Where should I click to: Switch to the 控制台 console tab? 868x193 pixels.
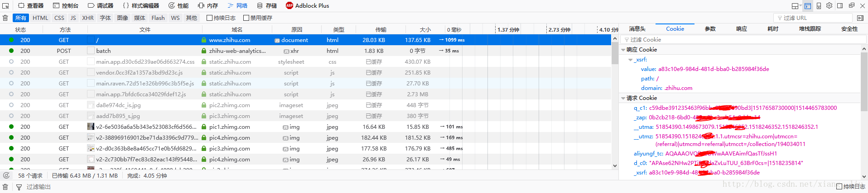66,6
